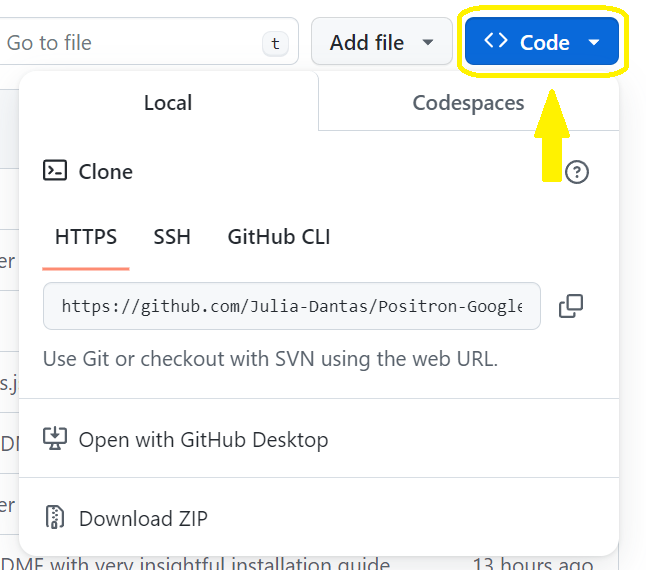Click 'Use Git or checkout with SVN' text
The height and width of the screenshot is (570, 646).
point(270,359)
